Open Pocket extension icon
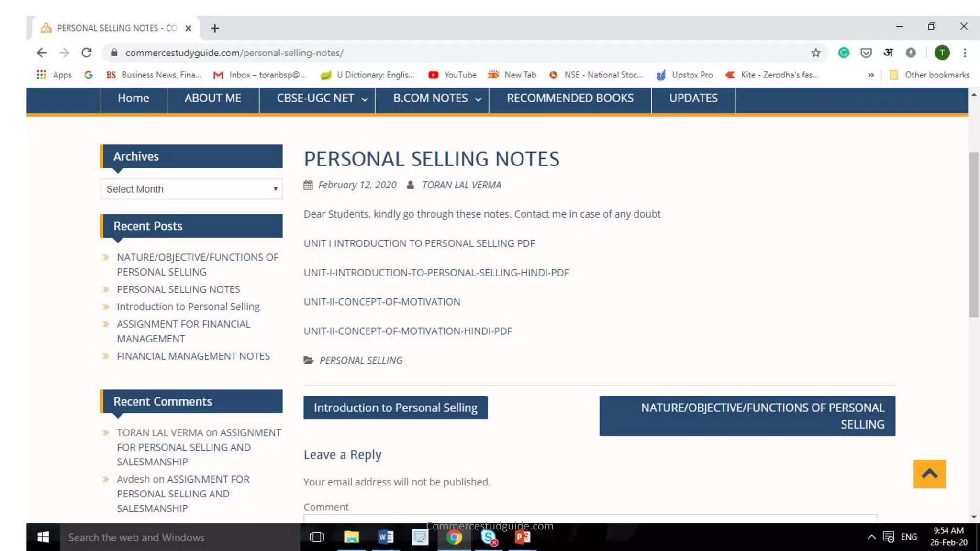This screenshot has width=980, height=551. 866,53
